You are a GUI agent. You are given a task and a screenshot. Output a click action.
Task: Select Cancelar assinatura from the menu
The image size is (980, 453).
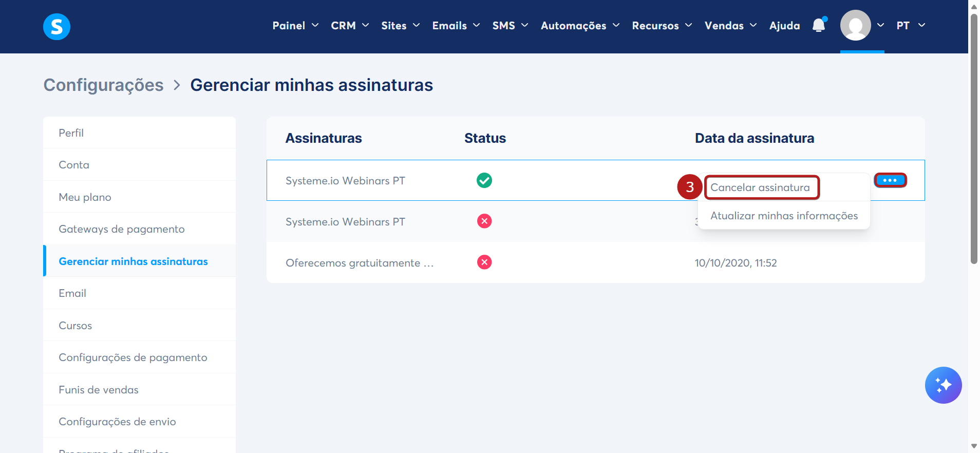(760, 187)
